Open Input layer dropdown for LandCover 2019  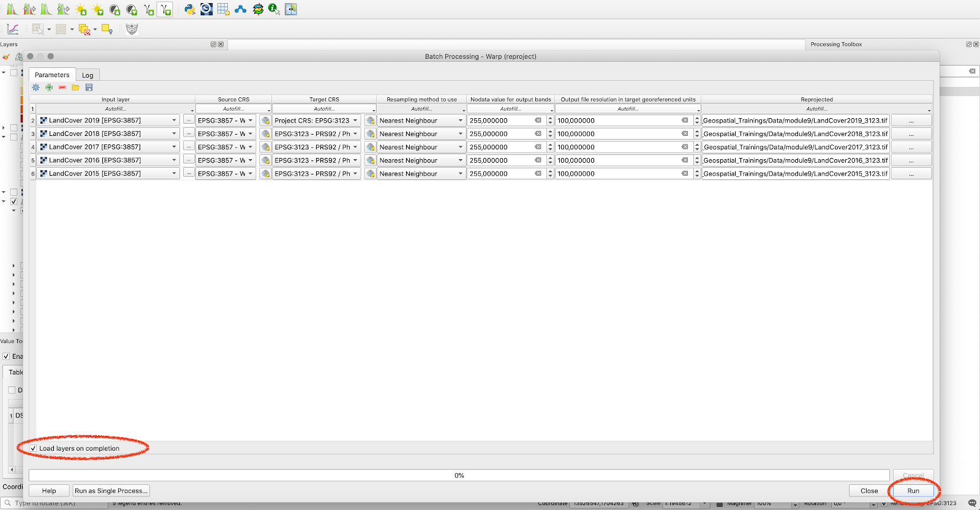tap(108, 121)
